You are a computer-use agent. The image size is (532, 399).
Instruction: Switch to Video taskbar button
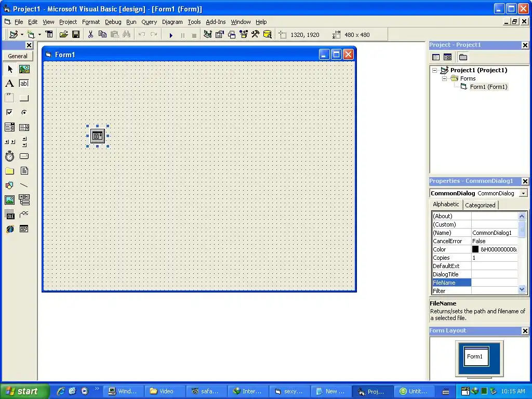click(x=165, y=391)
